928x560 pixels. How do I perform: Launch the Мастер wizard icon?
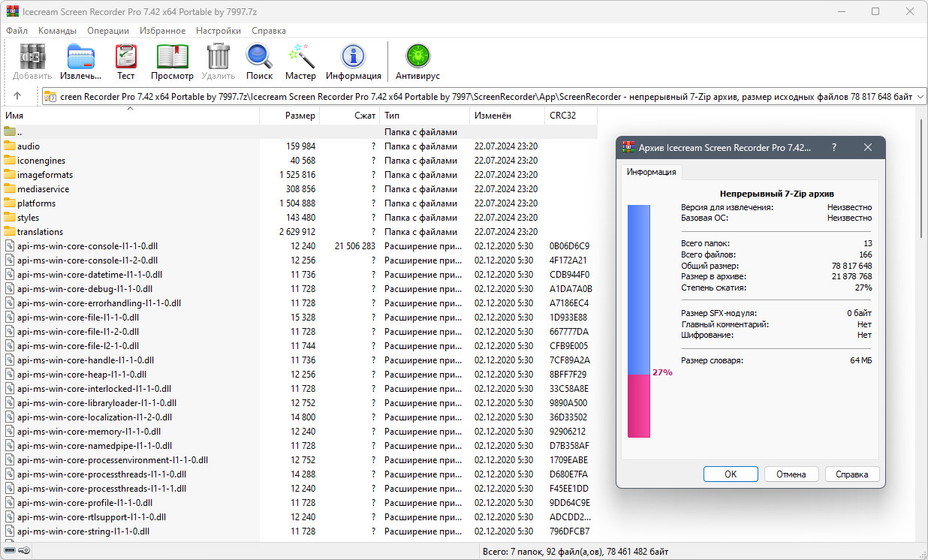(x=300, y=57)
